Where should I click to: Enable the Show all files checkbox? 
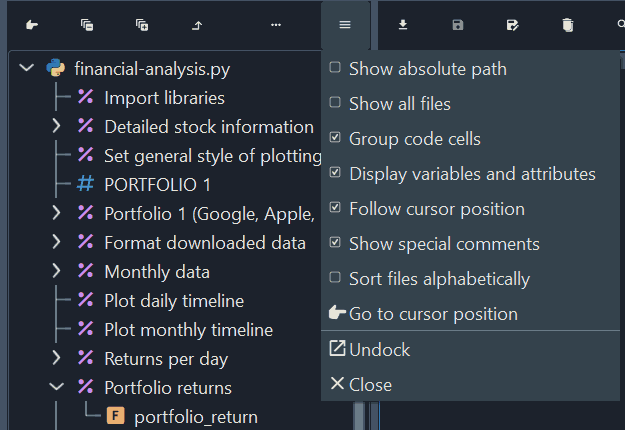335,102
